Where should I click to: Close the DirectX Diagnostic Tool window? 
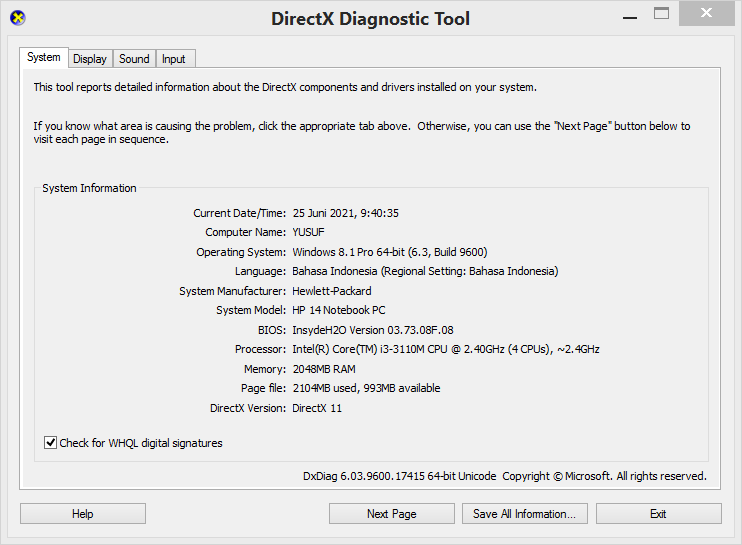coord(706,13)
